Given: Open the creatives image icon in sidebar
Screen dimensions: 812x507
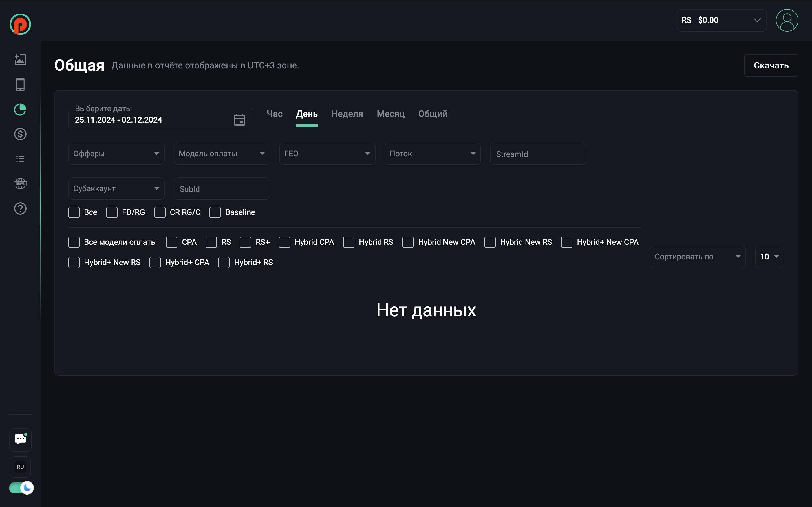Looking at the screenshot, I should (20, 60).
